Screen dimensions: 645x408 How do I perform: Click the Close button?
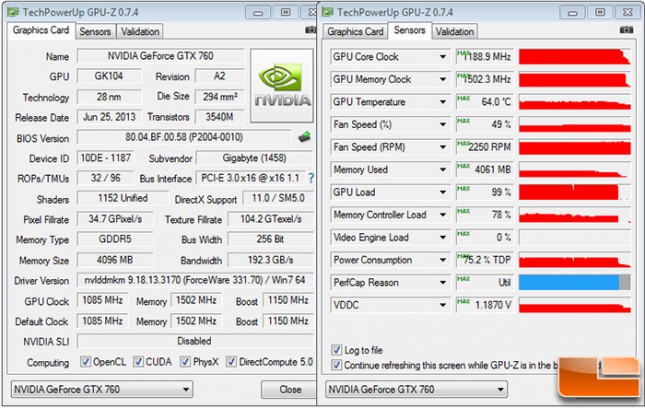pos(290,389)
